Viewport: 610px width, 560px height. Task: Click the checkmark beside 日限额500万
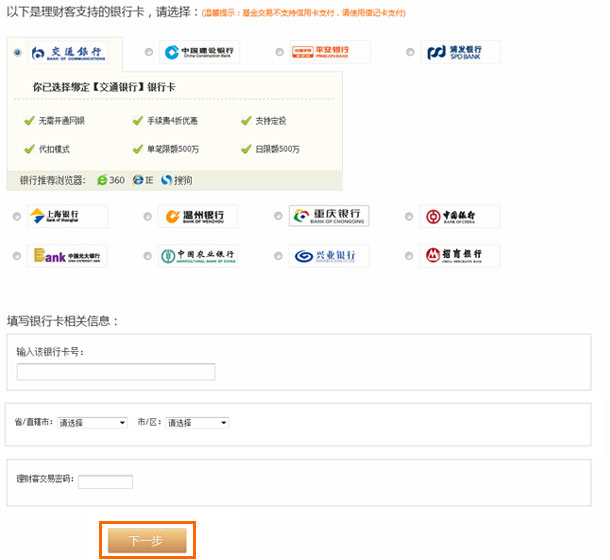click(246, 149)
